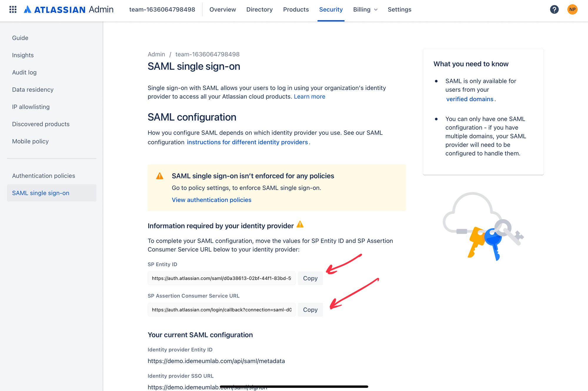Open the NP user avatar menu

[572, 9]
